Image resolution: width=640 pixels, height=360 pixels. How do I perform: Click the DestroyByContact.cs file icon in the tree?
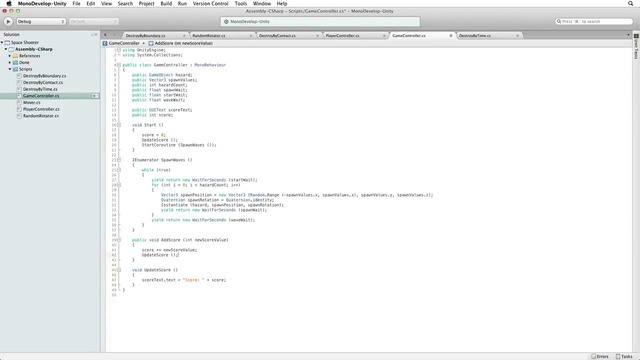point(19,82)
